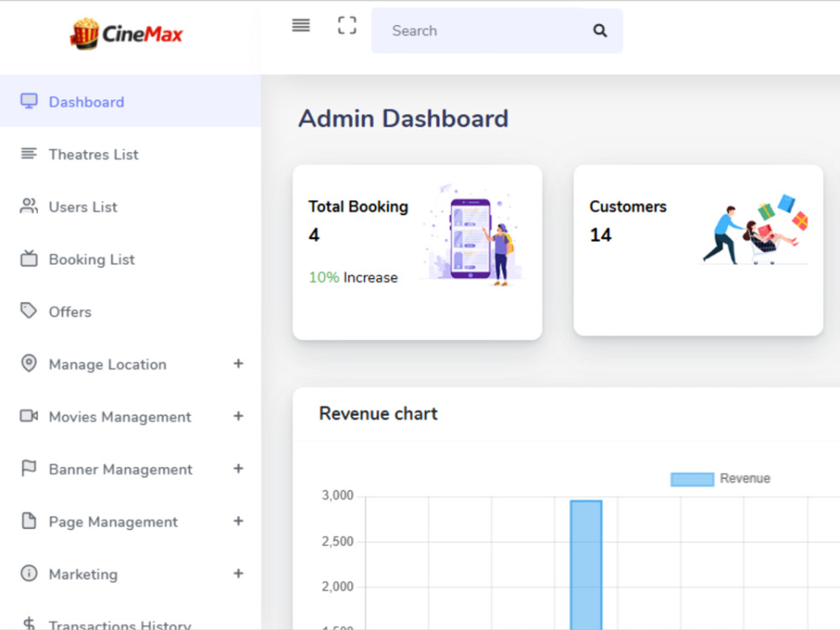This screenshot has width=840, height=630.
Task: Click the Banner Management flag icon
Action: (x=29, y=468)
